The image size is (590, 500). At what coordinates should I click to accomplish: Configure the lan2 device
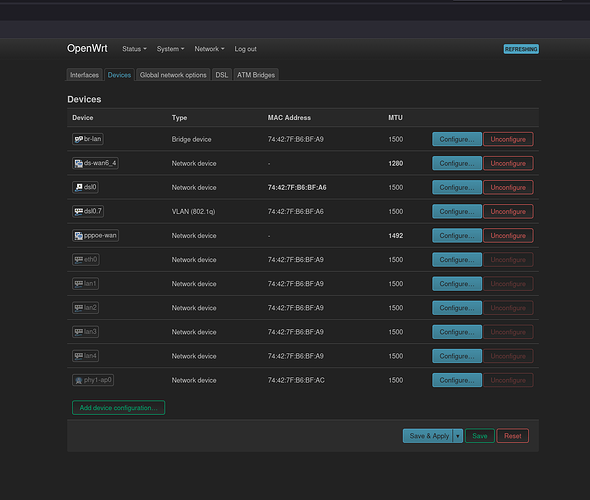pos(457,308)
